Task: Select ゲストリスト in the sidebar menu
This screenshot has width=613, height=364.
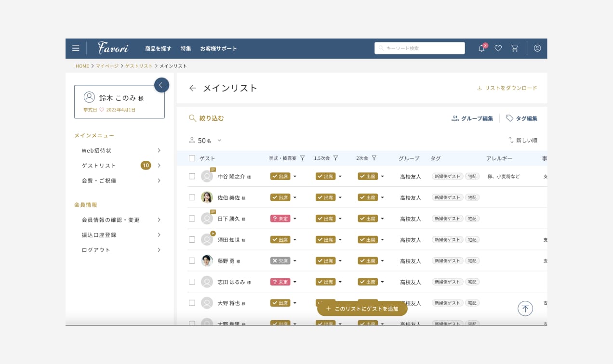Action: [99, 166]
